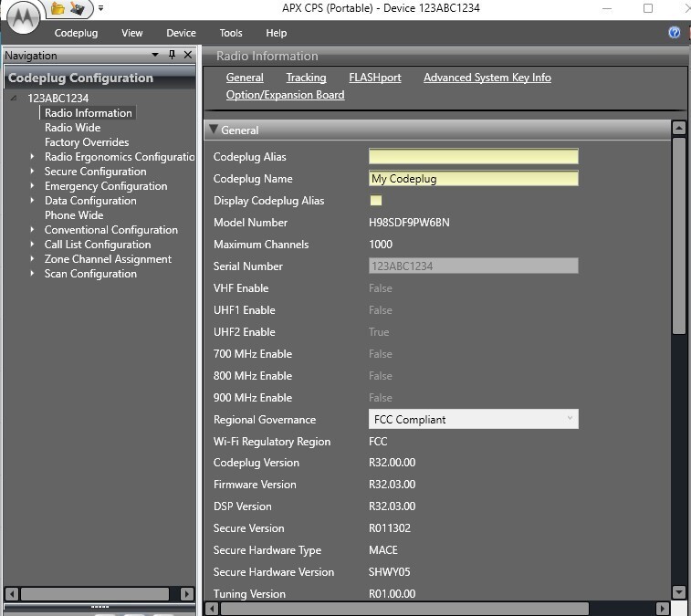The image size is (691, 616).
Task: Click the Codeplug Name field
Action: pos(474,179)
